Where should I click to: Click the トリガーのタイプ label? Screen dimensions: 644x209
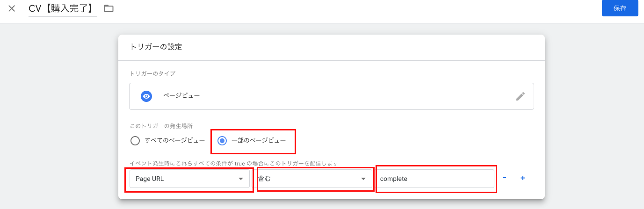click(x=152, y=73)
